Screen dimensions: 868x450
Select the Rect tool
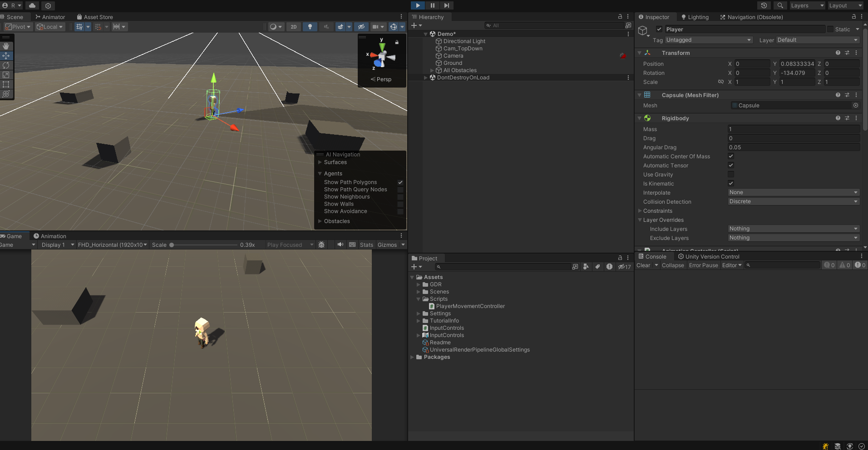pos(6,84)
